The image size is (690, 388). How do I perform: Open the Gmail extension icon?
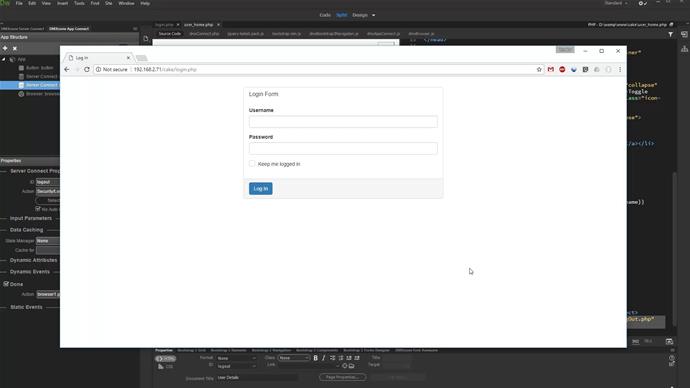(x=551, y=70)
